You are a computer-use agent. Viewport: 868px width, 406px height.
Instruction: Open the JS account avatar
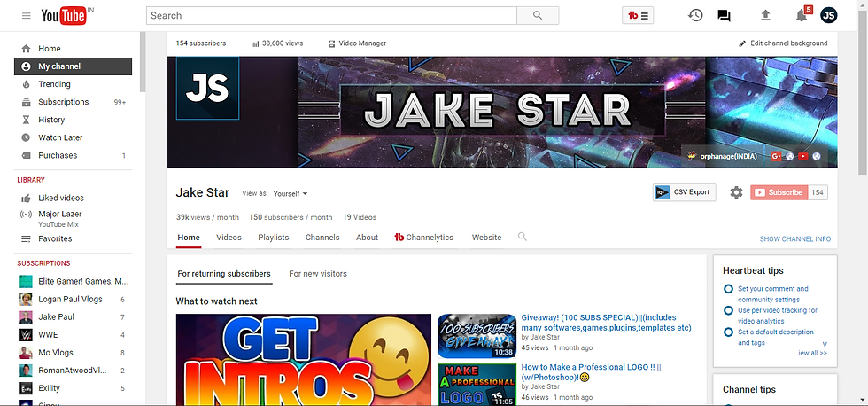(x=829, y=15)
